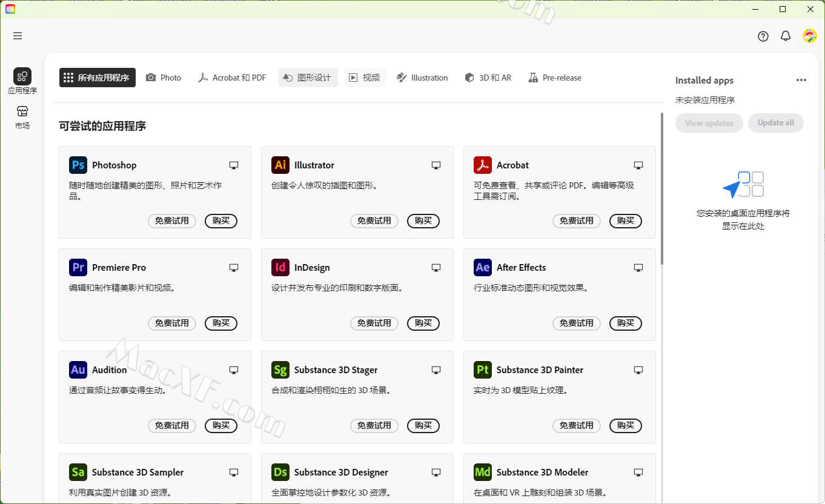Select 应用程序 in the left sidebar
This screenshot has width=825, height=504.
point(22,81)
